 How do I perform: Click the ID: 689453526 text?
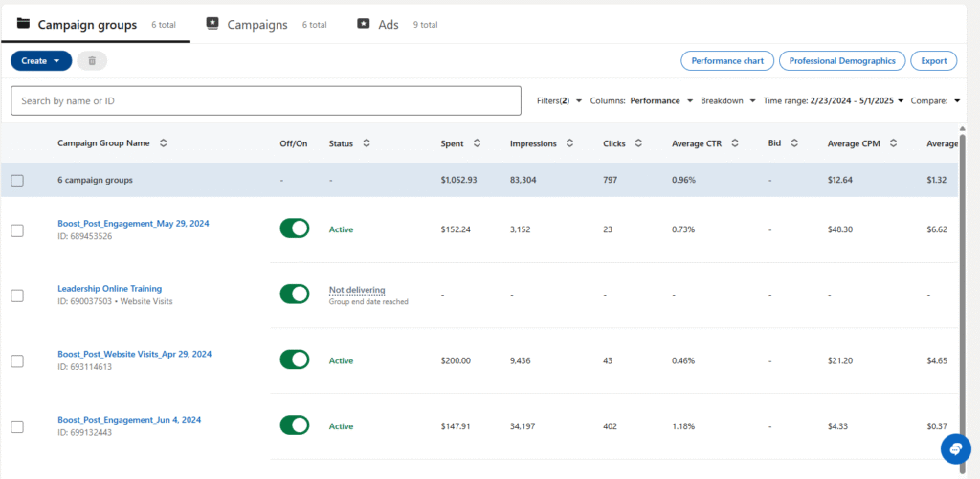[x=85, y=237]
